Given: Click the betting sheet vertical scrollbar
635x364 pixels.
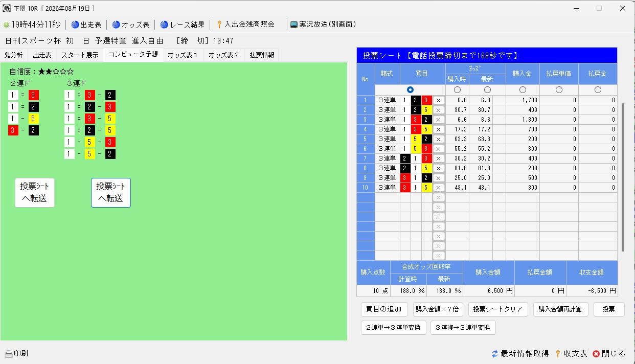Looking at the screenshot, I should pos(623,177).
